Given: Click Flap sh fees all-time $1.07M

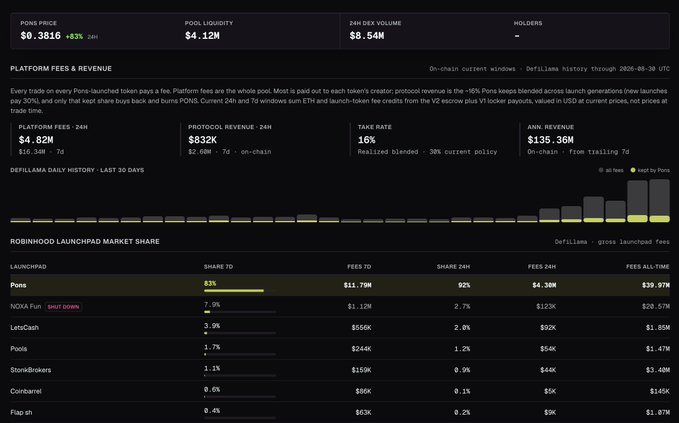Looking at the screenshot, I should coord(658,413).
